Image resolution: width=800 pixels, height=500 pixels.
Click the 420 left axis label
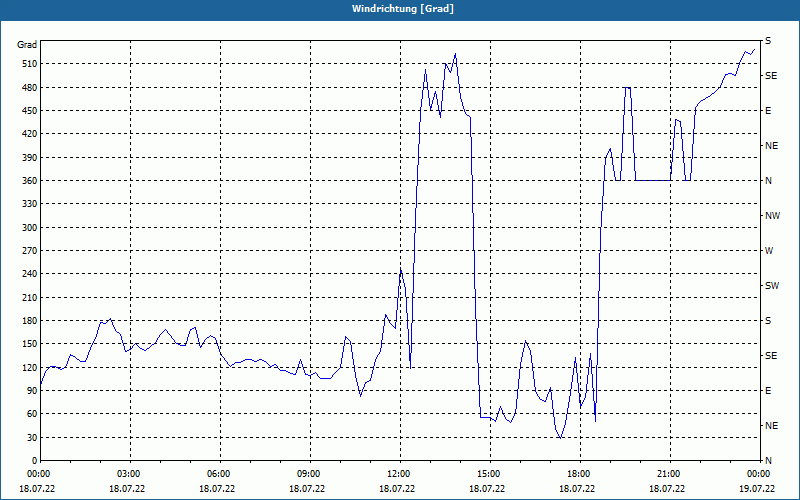coord(30,134)
